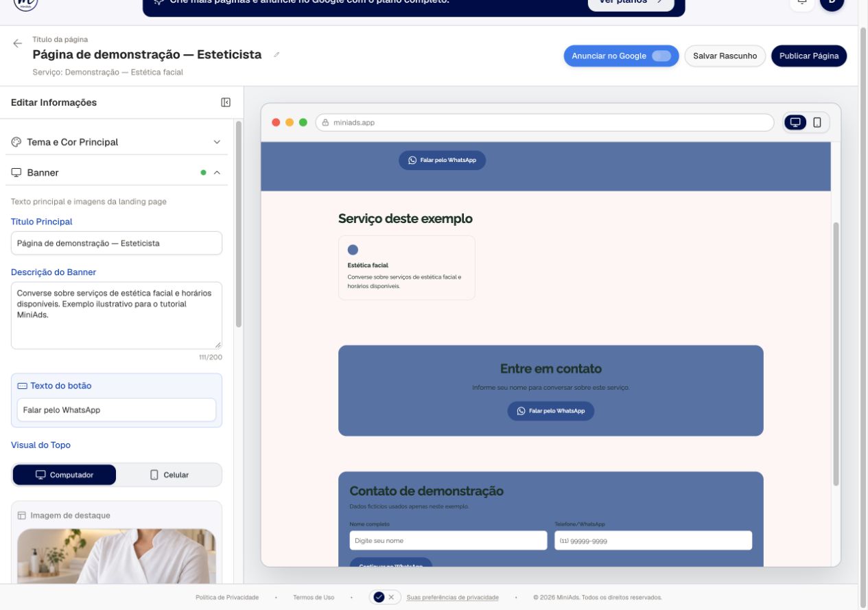Open Termos de Uso link
This screenshot has height=610, width=868.
(314, 598)
